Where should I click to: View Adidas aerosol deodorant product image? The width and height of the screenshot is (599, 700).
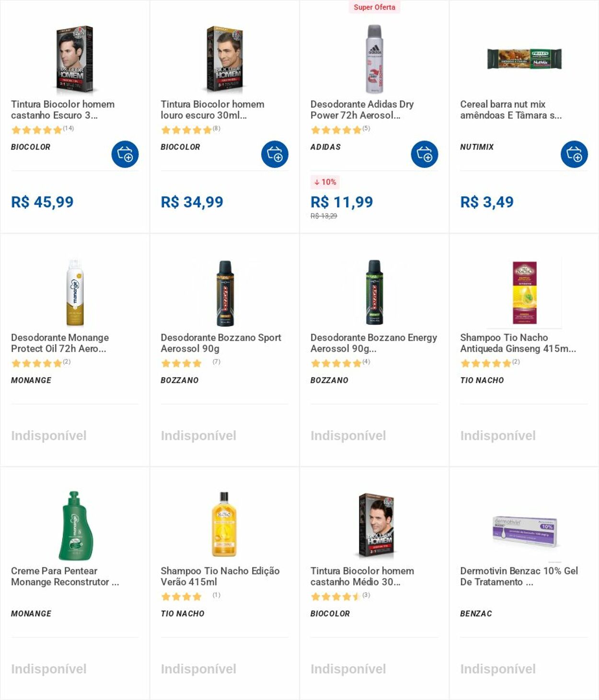point(375,59)
